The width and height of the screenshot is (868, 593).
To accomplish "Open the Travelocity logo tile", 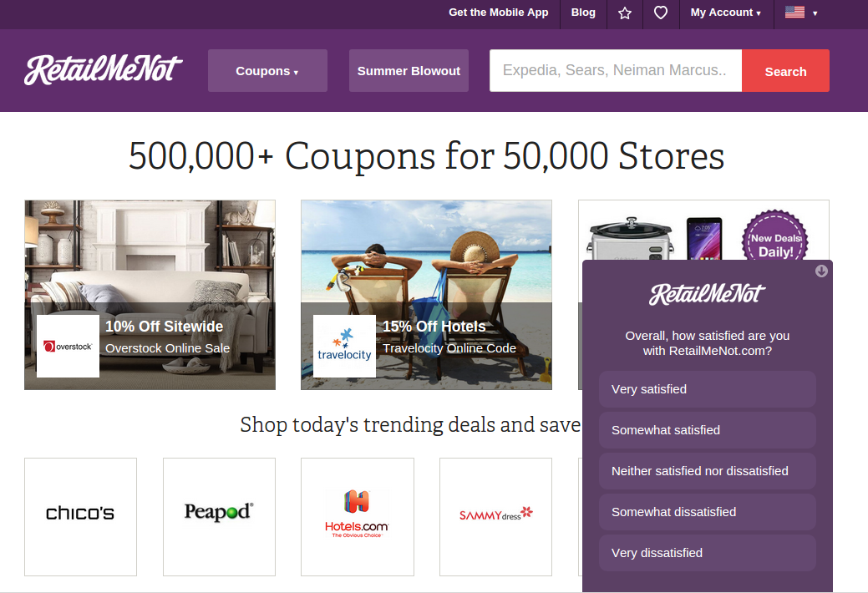I will pyautogui.click(x=344, y=346).
